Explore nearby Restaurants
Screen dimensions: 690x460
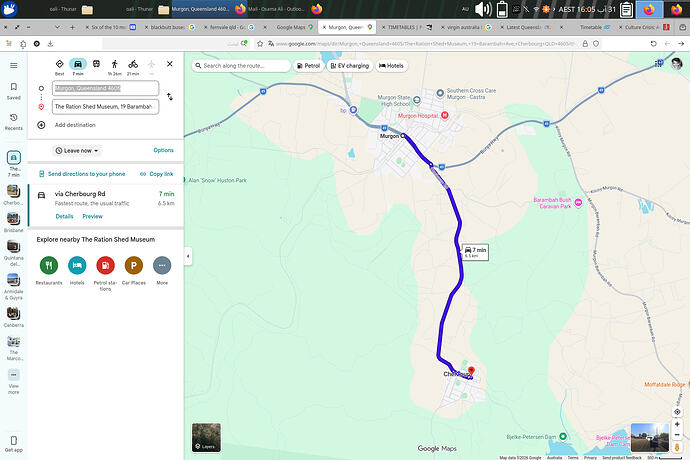49,265
